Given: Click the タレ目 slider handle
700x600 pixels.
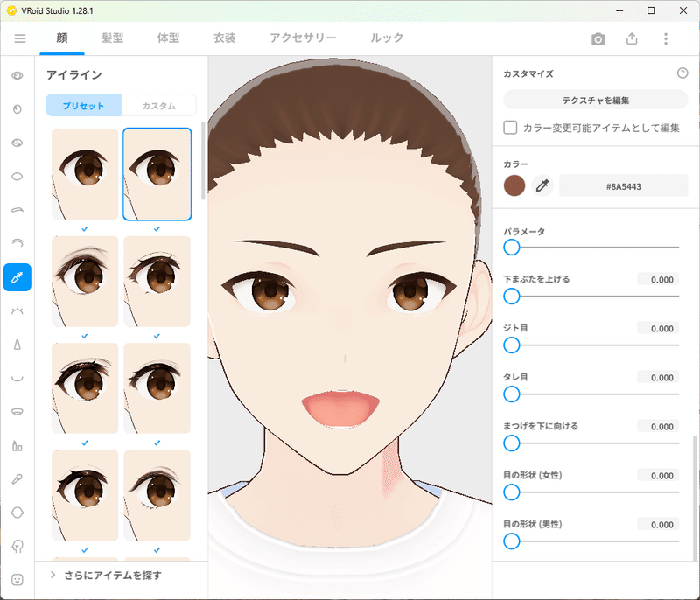Looking at the screenshot, I should point(512,394).
